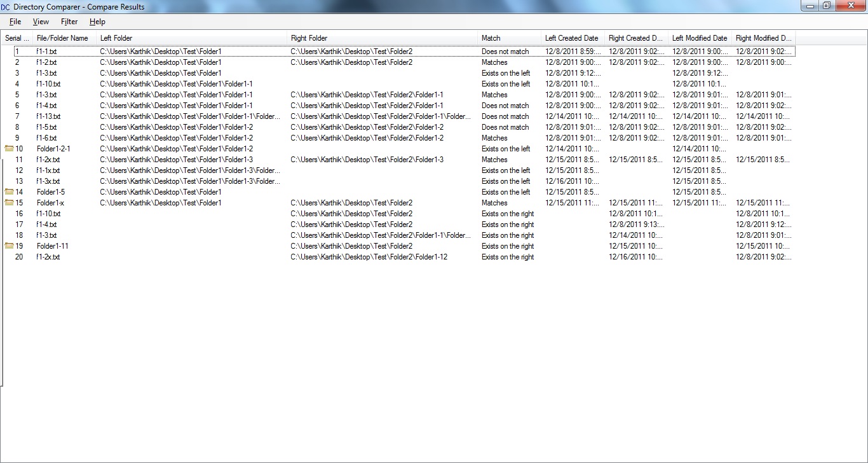Close the Directory Comparer window
This screenshot has height=463, width=868.
point(850,6)
